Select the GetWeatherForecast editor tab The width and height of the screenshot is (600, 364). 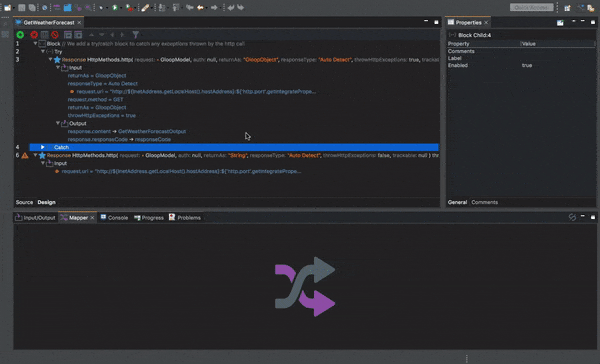pyautogui.click(x=49, y=23)
